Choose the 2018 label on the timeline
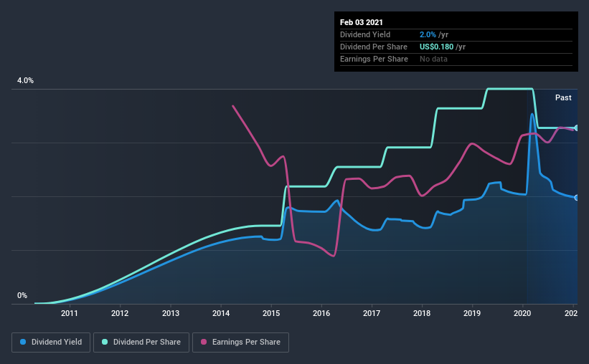 point(422,313)
